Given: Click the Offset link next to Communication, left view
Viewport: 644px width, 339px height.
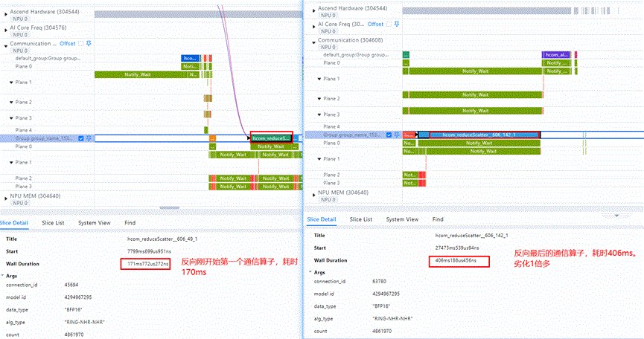Looking at the screenshot, I should [67, 43].
